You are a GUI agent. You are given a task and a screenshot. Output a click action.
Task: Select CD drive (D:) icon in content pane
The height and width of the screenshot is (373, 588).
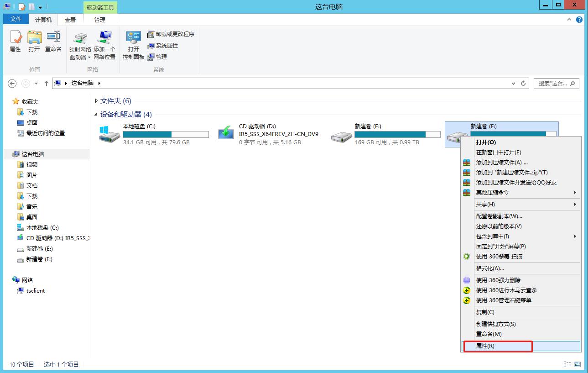click(x=226, y=133)
